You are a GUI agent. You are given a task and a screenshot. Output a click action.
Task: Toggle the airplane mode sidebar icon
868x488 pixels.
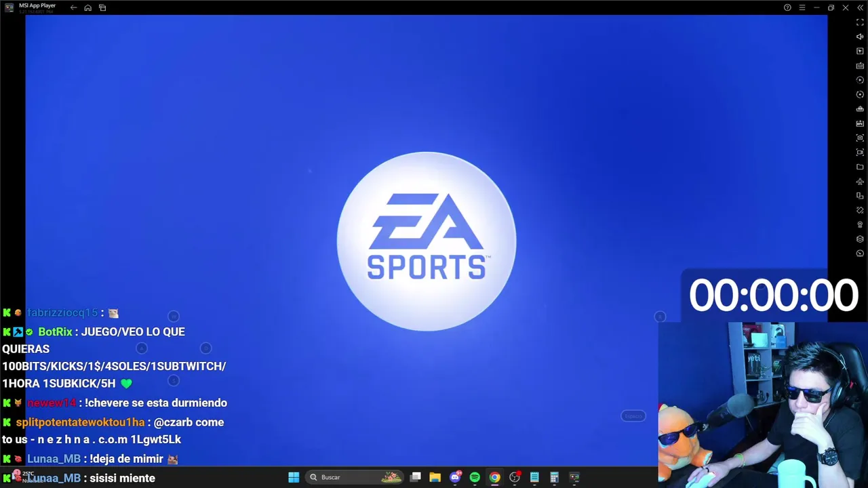860,182
